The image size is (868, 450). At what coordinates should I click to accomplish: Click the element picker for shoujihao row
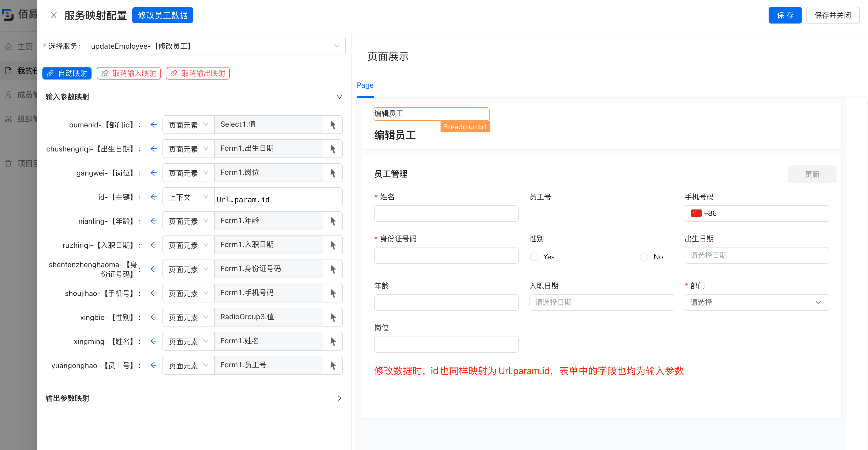point(332,293)
